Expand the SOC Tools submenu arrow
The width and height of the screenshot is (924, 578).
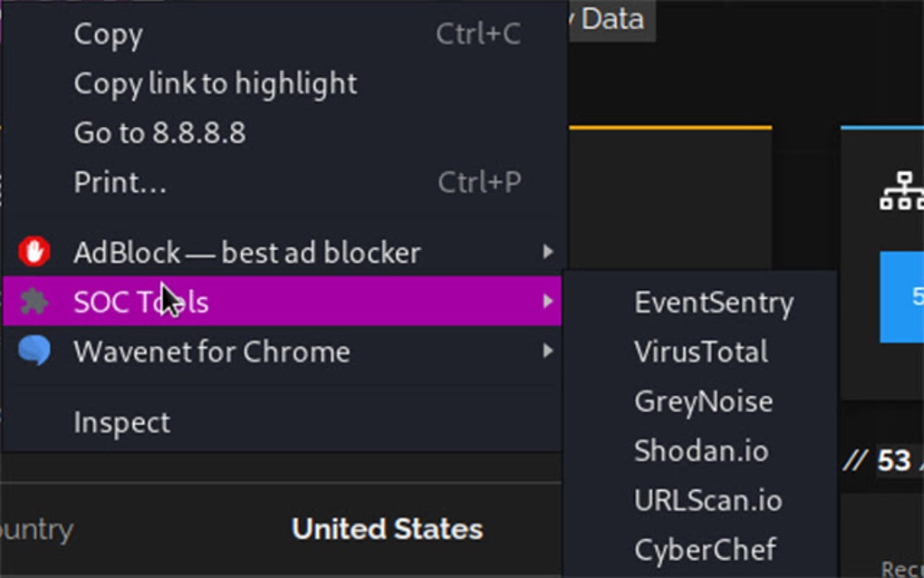pos(551,302)
